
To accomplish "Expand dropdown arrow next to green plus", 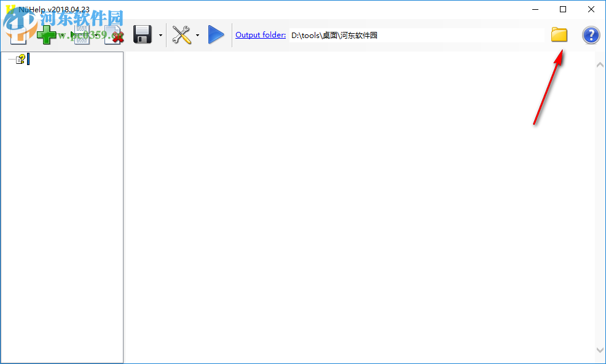I will point(62,35).
